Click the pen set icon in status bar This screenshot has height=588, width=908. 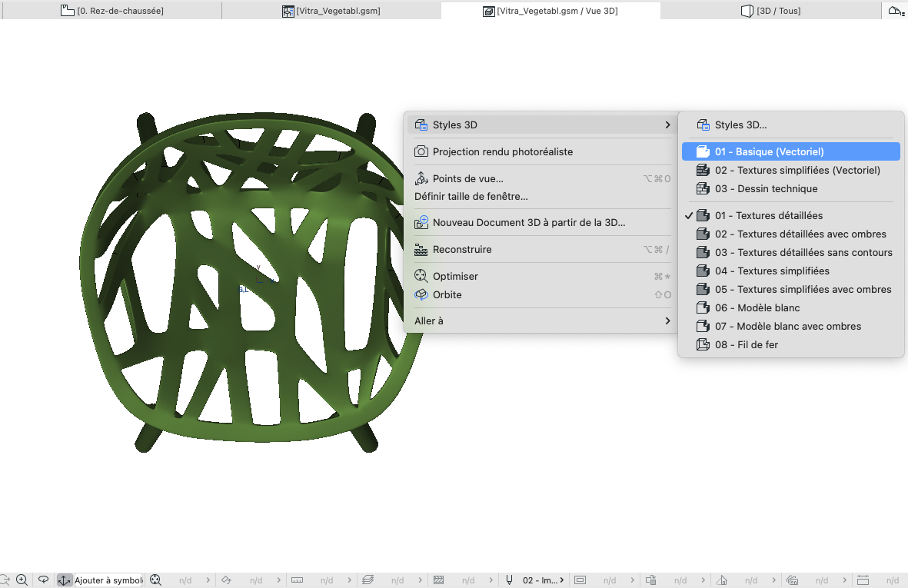point(510,580)
